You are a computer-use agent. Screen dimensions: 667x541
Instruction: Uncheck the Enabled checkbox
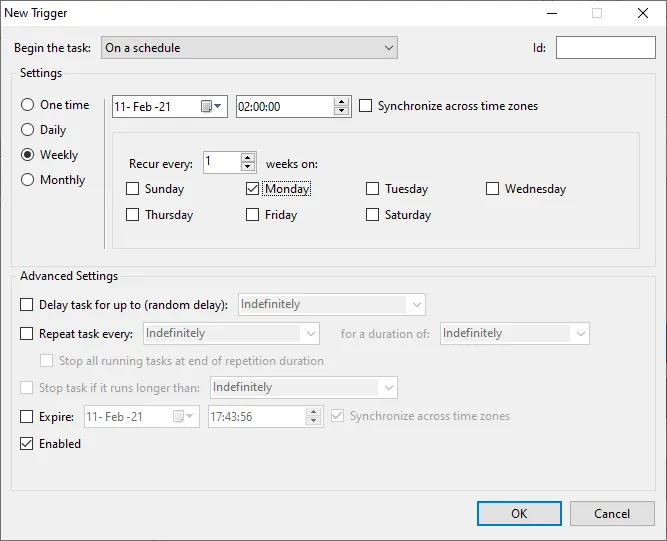click(x=27, y=444)
